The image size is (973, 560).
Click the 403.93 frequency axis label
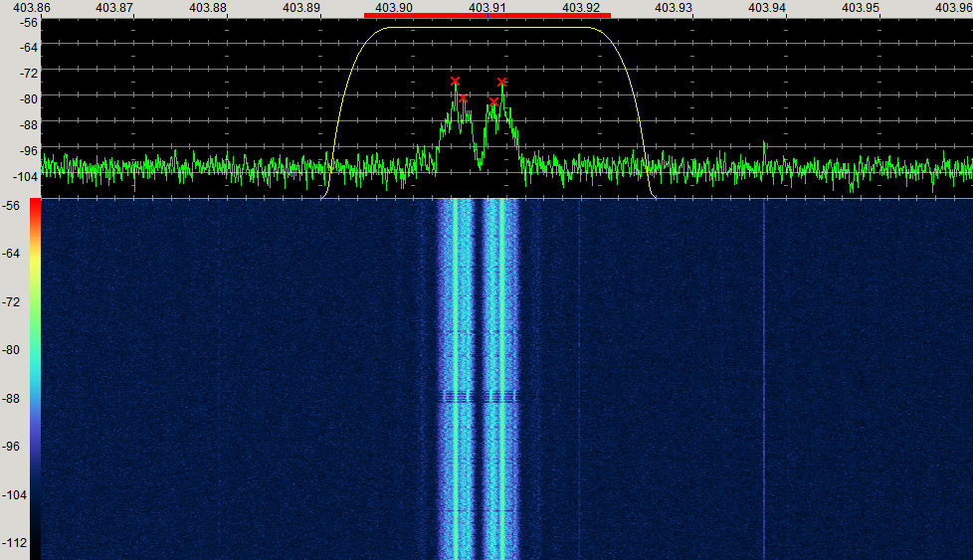click(x=674, y=7)
